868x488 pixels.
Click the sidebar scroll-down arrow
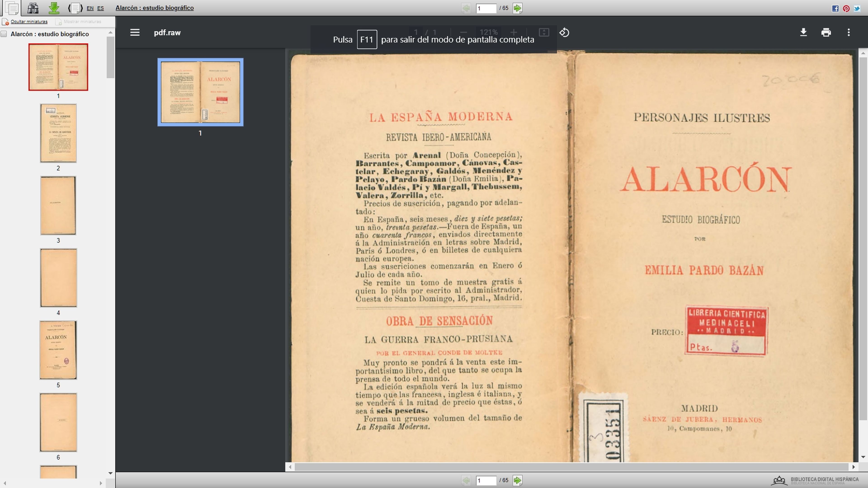click(x=111, y=473)
